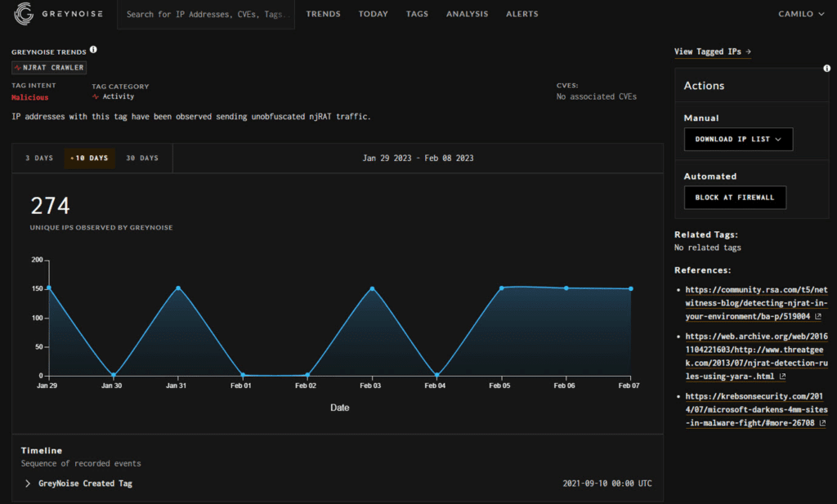Click the Feb 03 chart data point

[372, 288]
